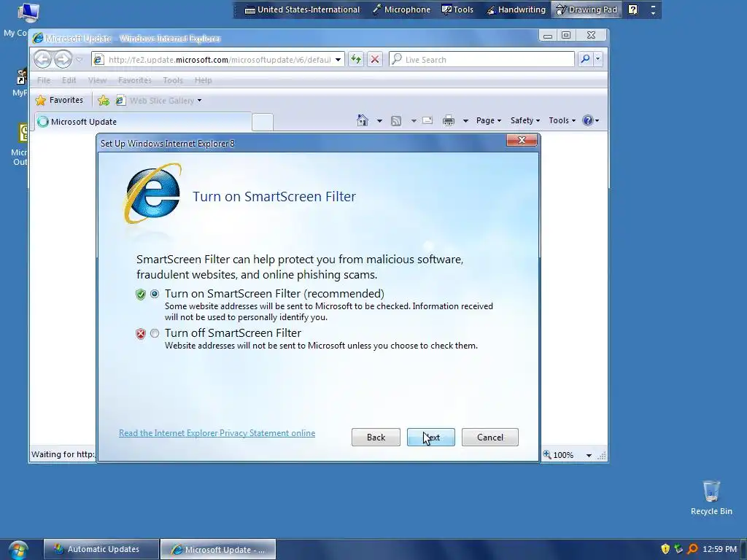Screen dimensions: 747x560
Task: Click the network connection tray icon
Action: tap(678, 549)
